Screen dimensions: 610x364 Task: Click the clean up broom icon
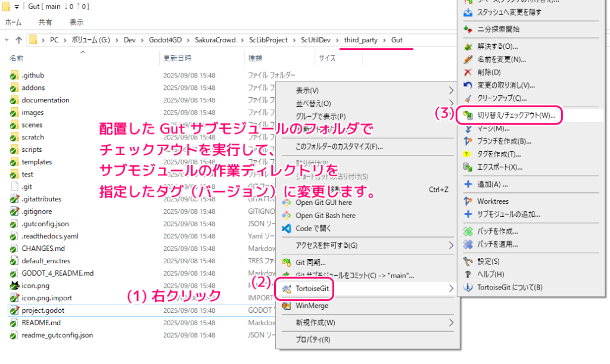pyautogui.click(x=468, y=98)
